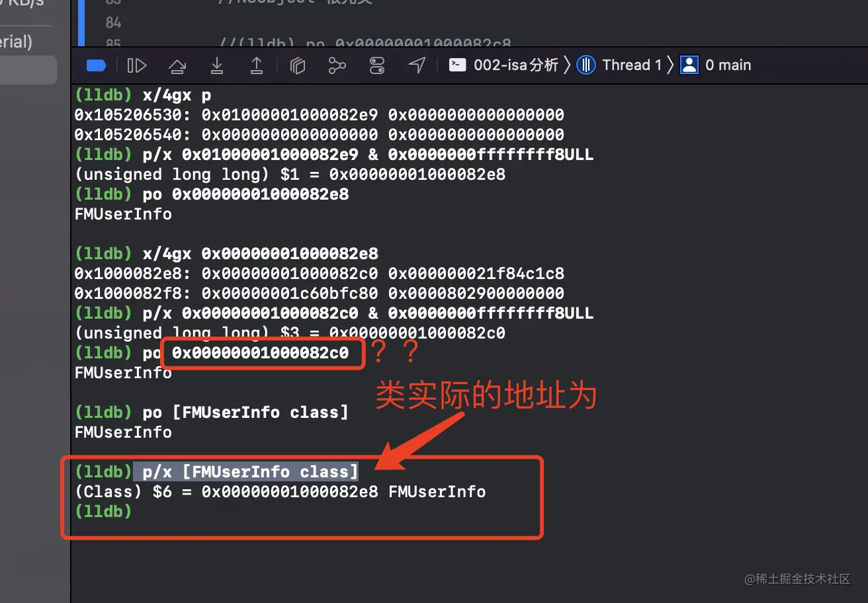Click the po [FMUserInfo class] command

point(212,413)
